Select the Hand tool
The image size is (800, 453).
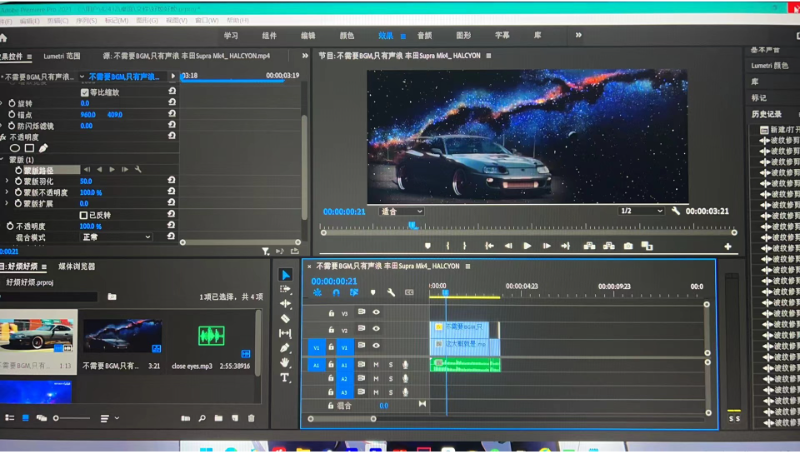[x=285, y=363]
